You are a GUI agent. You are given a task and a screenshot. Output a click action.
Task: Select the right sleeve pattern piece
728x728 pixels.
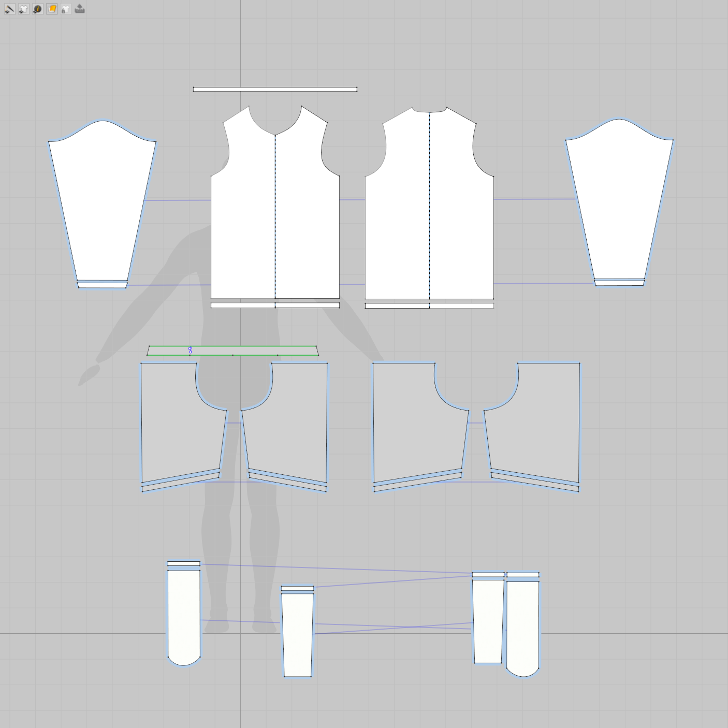[x=619, y=200]
